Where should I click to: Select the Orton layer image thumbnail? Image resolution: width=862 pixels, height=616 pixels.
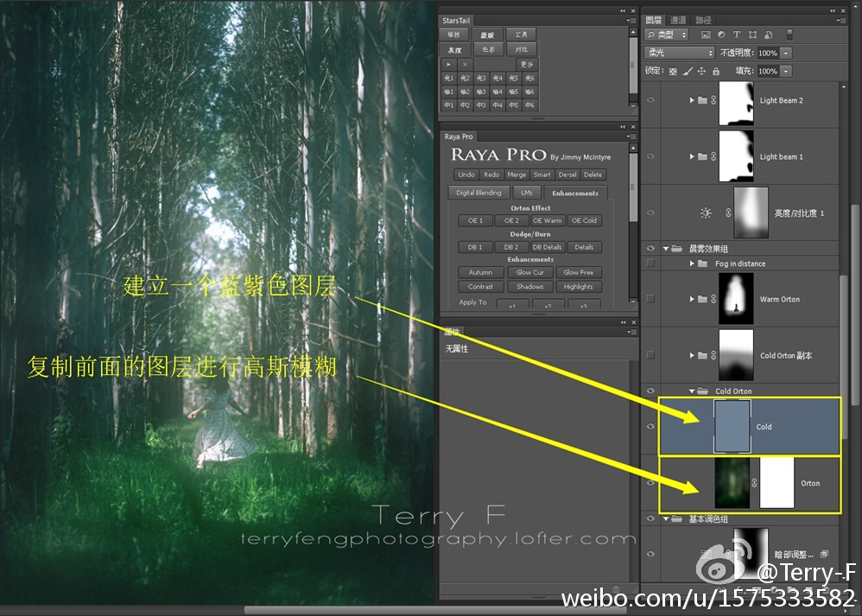[x=732, y=483]
